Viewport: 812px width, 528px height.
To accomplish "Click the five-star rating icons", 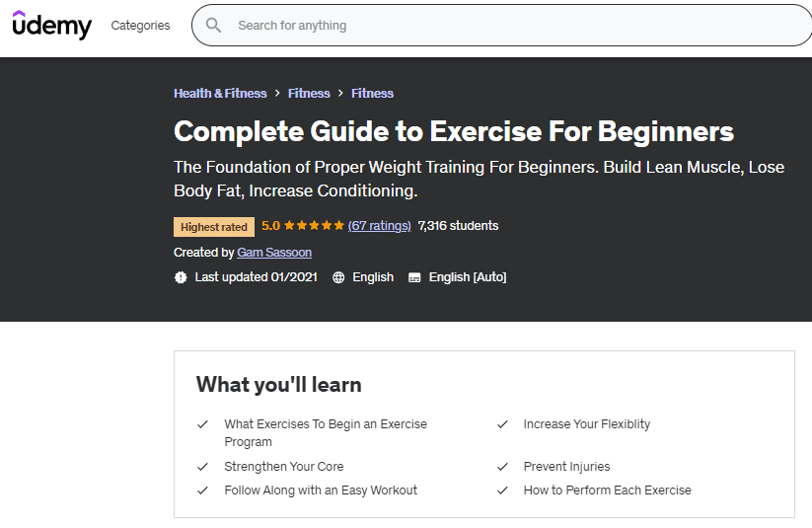I will coord(314,226).
